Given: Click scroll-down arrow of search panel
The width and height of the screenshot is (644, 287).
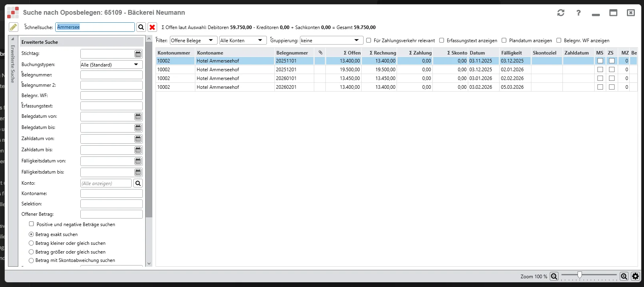Looking at the screenshot, I should 149,264.
